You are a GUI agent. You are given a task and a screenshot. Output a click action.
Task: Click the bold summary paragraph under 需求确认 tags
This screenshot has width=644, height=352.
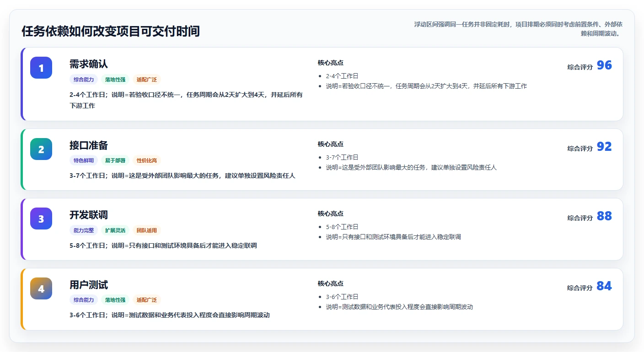[186, 100]
